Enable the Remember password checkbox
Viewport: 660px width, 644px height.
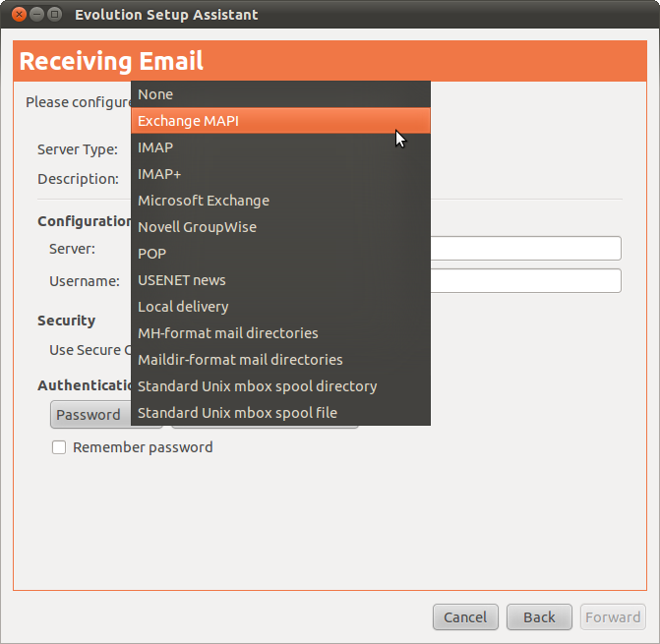tap(59, 447)
